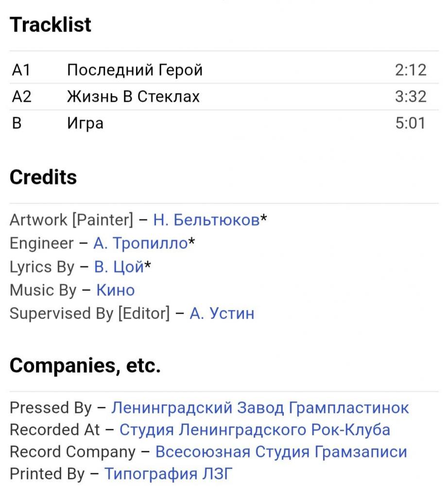Click the A1 track position label
448x498 pixels.
[x=21, y=70]
